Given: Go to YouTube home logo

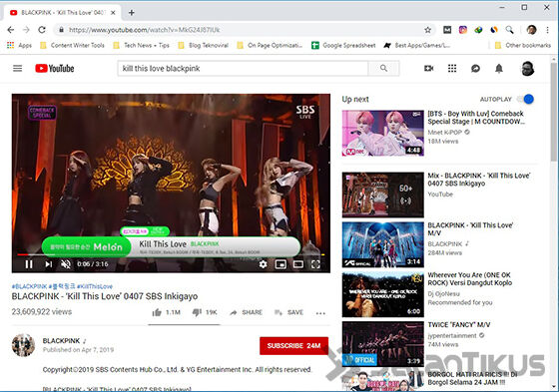Looking at the screenshot, I should point(55,68).
